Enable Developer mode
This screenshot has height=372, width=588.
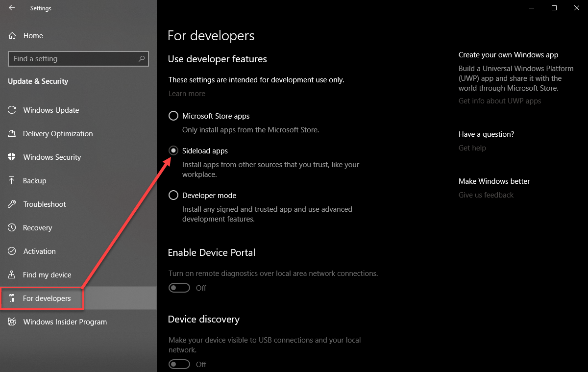(x=173, y=195)
